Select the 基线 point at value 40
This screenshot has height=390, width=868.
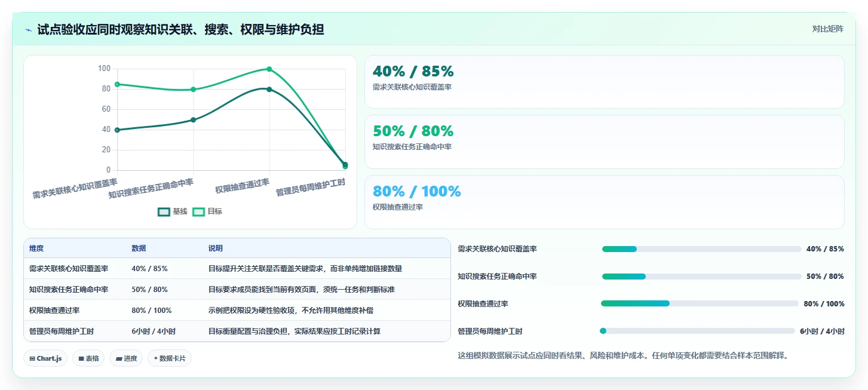pyautogui.click(x=117, y=130)
